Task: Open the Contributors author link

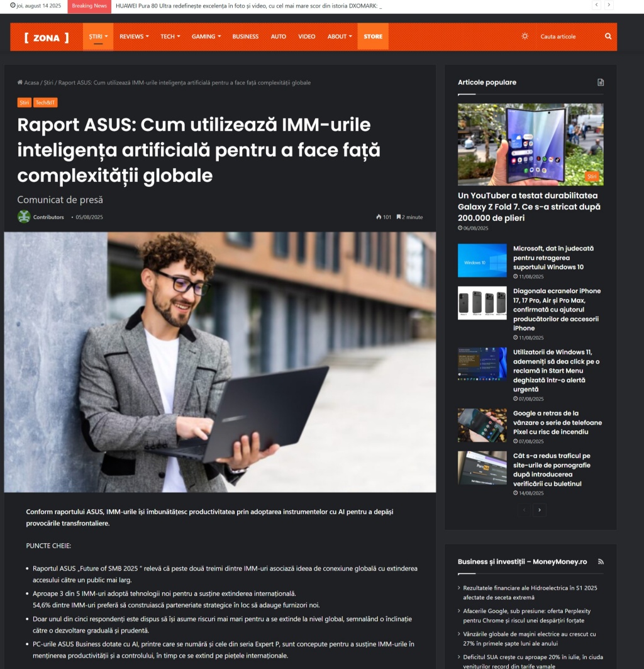Action: pyautogui.click(x=48, y=217)
